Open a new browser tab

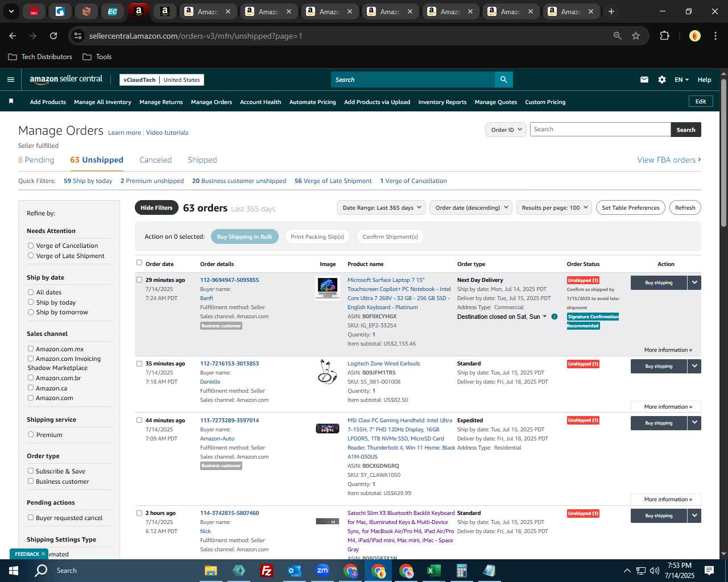pyautogui.click(x=611, y=11)
